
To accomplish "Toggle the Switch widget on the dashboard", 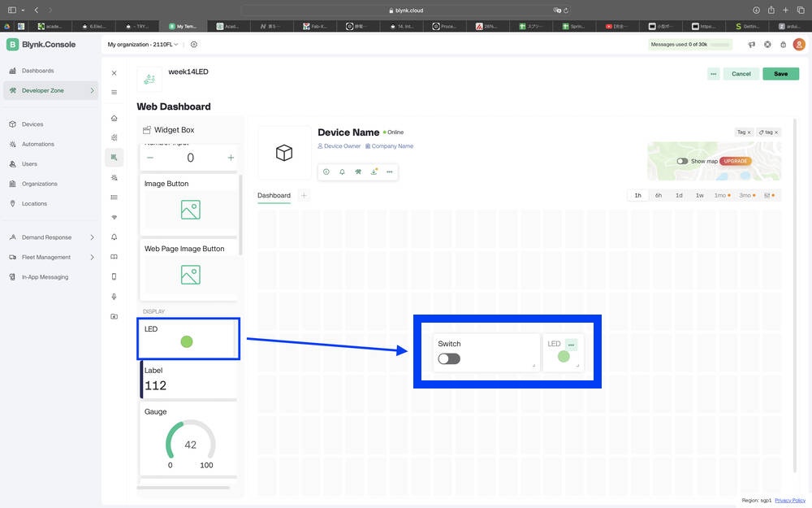I will click(x=449, y=358).
